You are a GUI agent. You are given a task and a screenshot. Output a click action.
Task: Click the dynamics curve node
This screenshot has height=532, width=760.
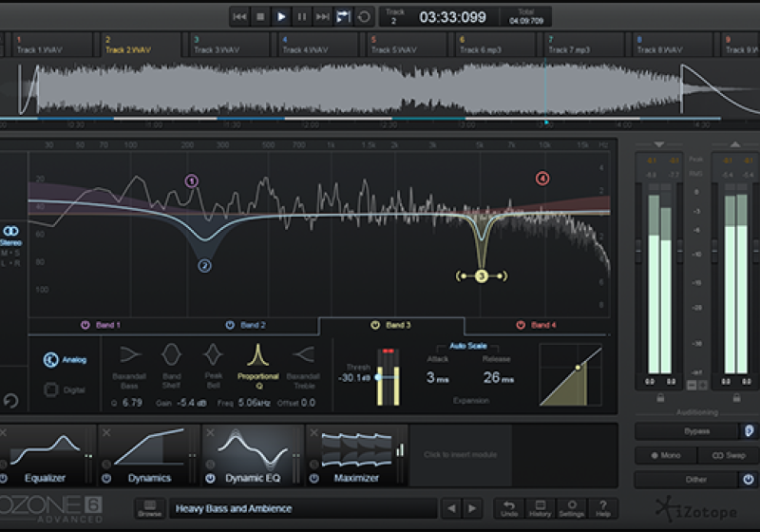click(578, 368)
